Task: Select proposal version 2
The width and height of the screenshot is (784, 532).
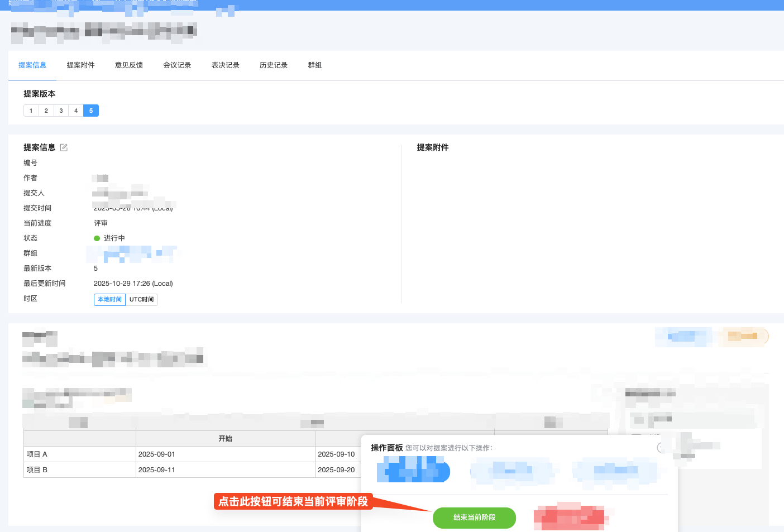Action: click(x=46, y=110)
